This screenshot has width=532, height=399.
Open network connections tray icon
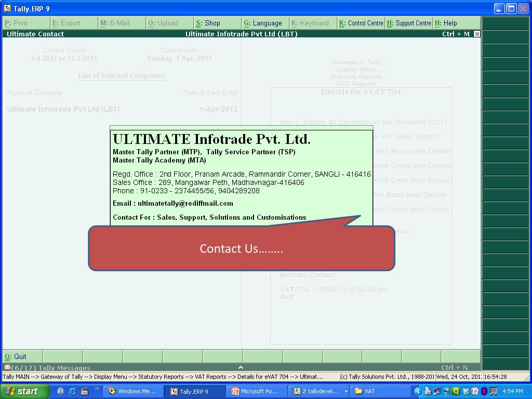click(437, 391)
